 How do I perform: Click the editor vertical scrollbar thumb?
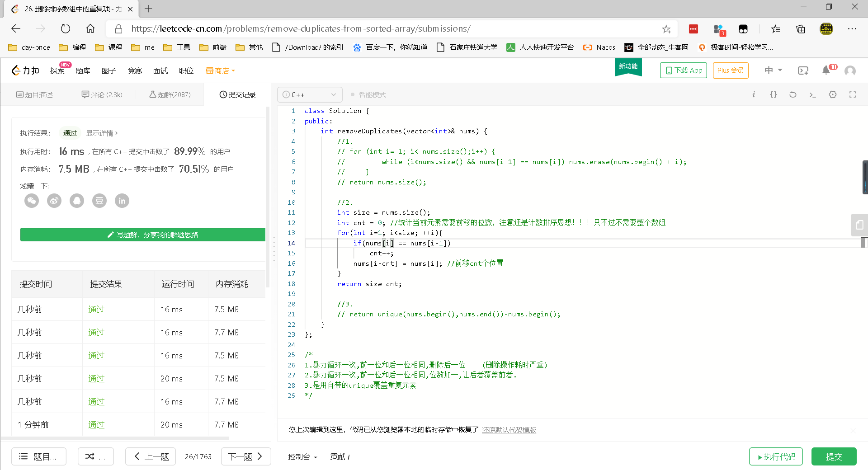pos(865,177)
